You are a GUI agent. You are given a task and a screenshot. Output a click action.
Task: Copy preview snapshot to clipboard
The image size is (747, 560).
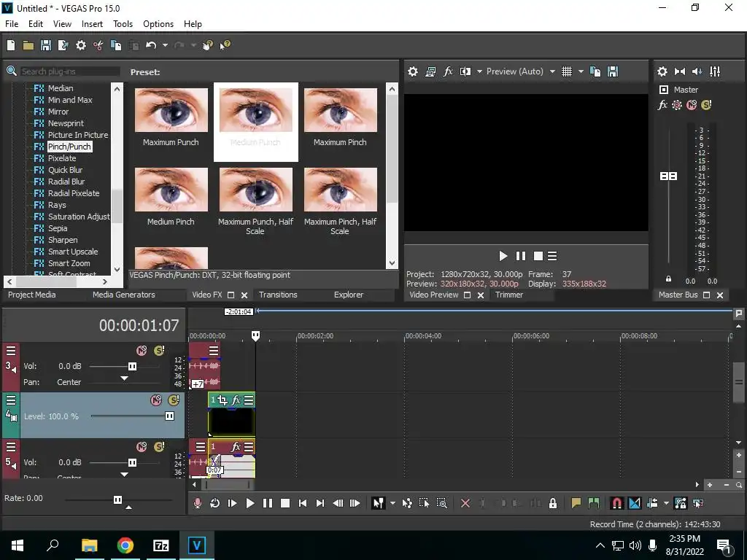[x=595, y=71]
